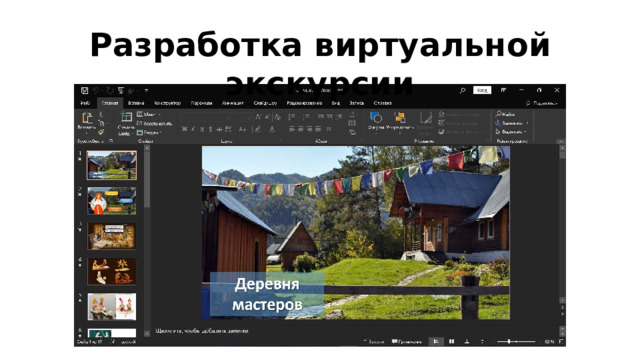
Task: Toggle bulleted list
Action: tap(292, 117)
